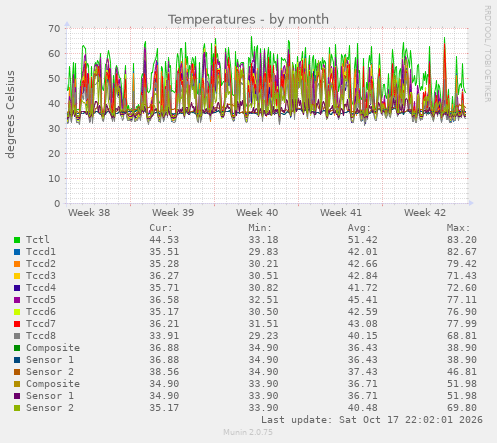Click the purple Tccd5 legend swatch
The image size is (497, 443).
pos(17,300)
